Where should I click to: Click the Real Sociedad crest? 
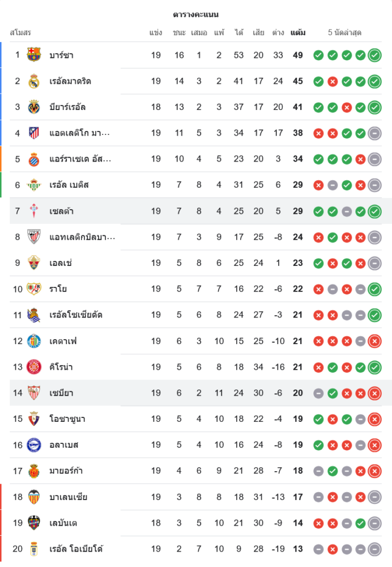coord(34,315)
